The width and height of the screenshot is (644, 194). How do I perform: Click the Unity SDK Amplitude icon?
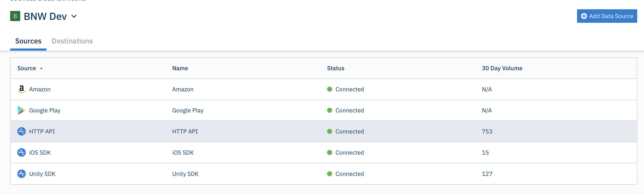pyautogui.click(x=22, y=174)
